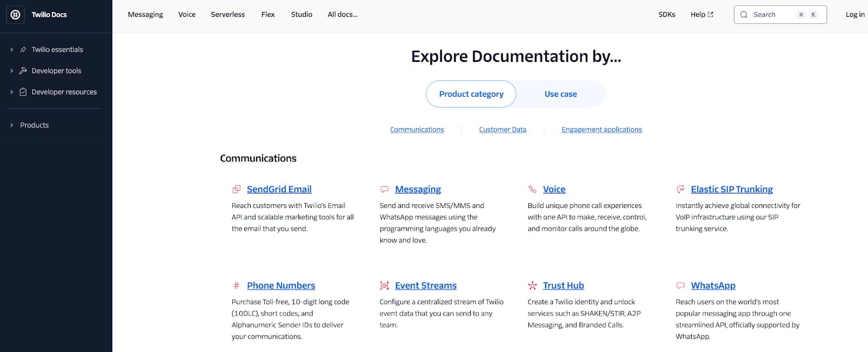Click the 'Explore Documentation by...' heading
The height and width of the screenshot is (352, 868).
point(516,56)
